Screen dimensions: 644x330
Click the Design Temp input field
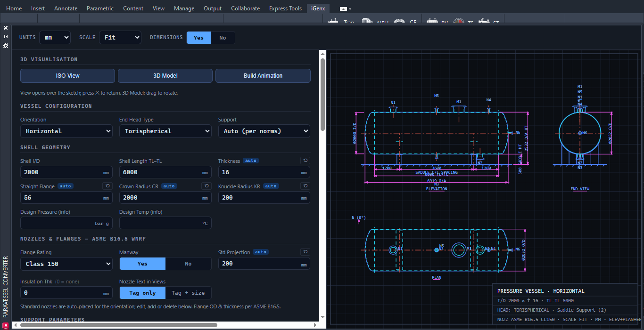click(165, 223)
